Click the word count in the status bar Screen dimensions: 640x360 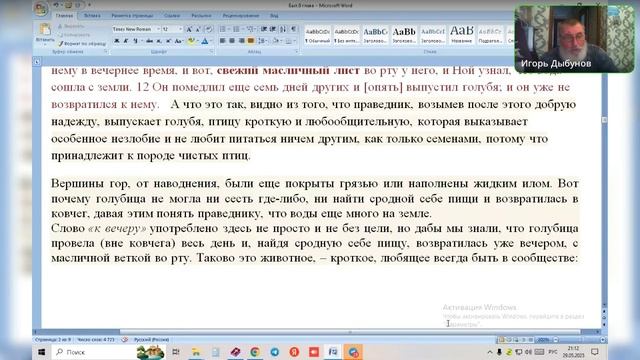(x=96, y=340)
